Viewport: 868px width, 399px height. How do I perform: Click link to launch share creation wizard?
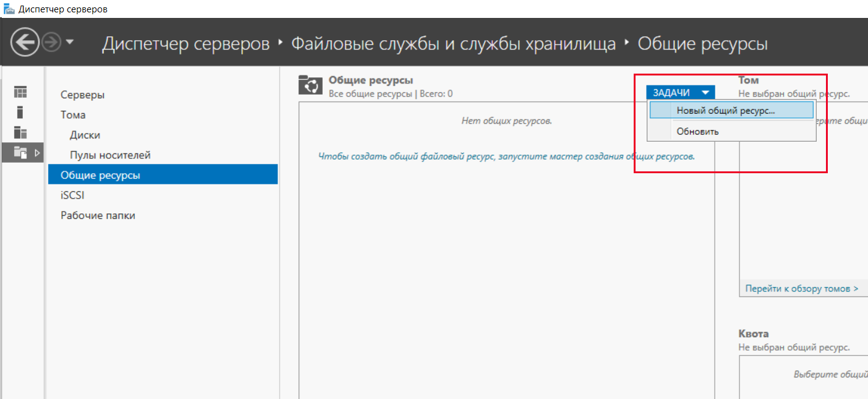506,157
